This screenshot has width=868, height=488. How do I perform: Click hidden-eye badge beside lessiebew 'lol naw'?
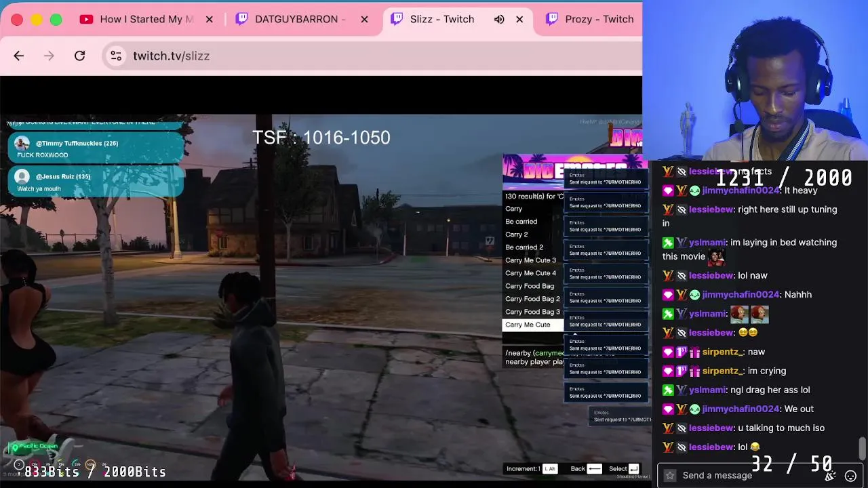682,275
